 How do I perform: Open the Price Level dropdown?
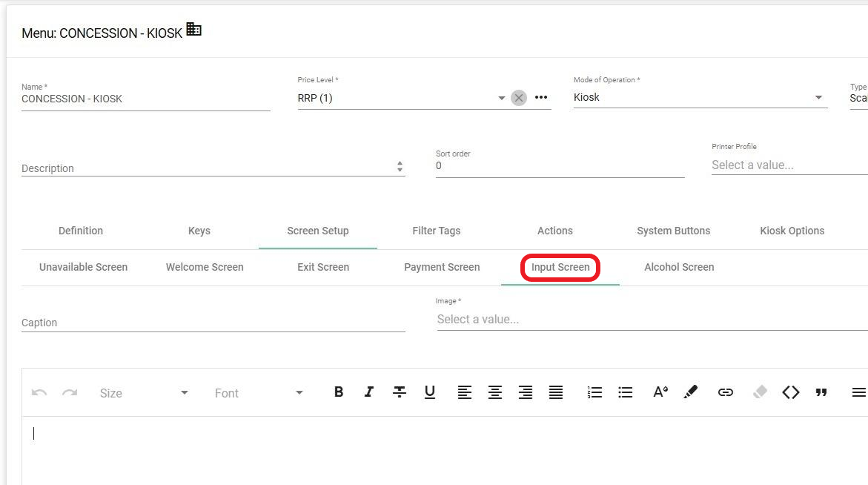(501, 97)
